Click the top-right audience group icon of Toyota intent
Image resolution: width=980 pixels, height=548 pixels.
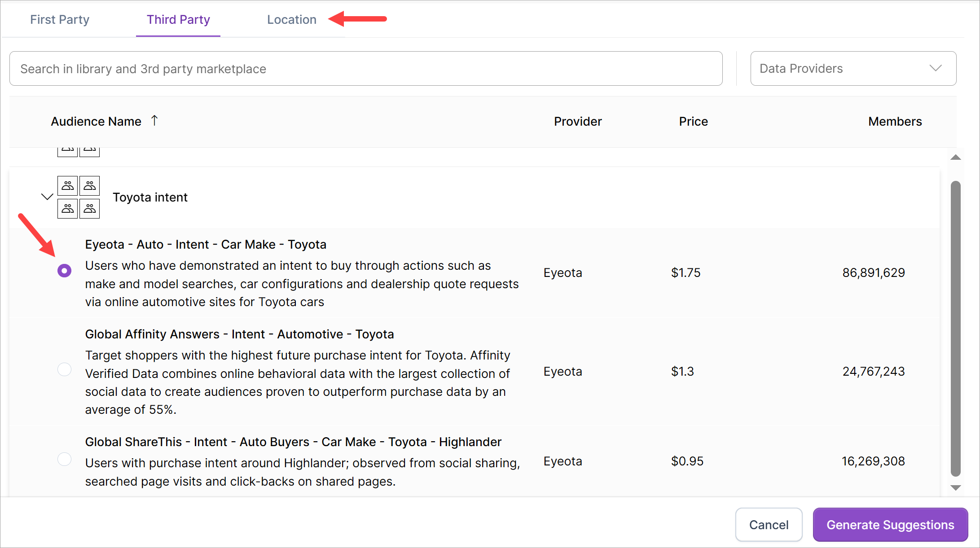90,186
